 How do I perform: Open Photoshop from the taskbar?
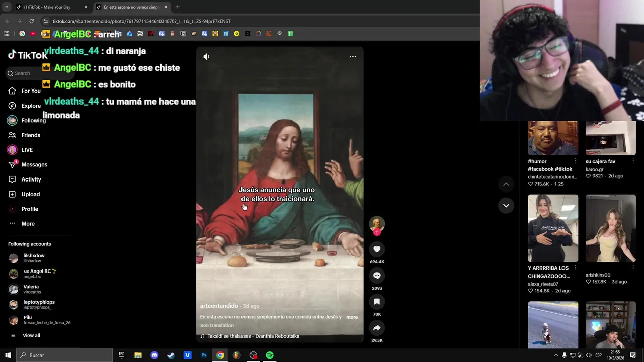[x=204, y=355]
